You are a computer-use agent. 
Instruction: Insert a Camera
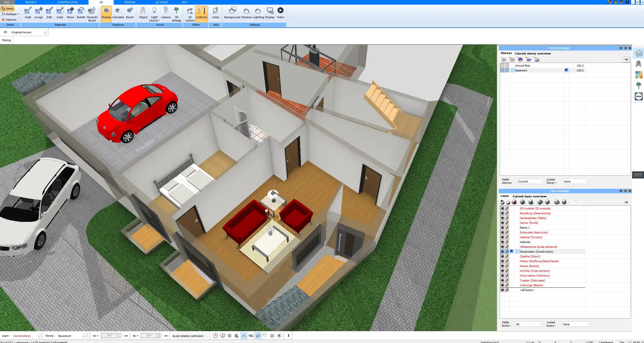[165, 13]
